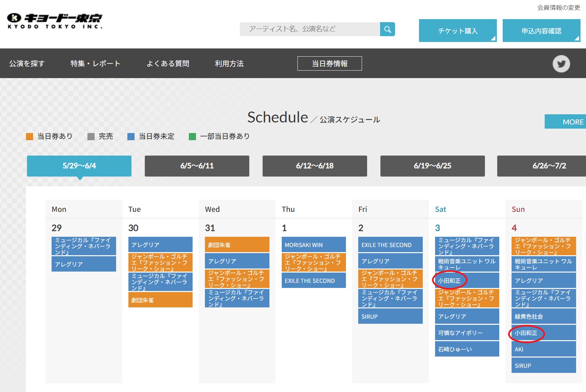Open Thursday MORISAKI WIN event

[x=314, y=245]
